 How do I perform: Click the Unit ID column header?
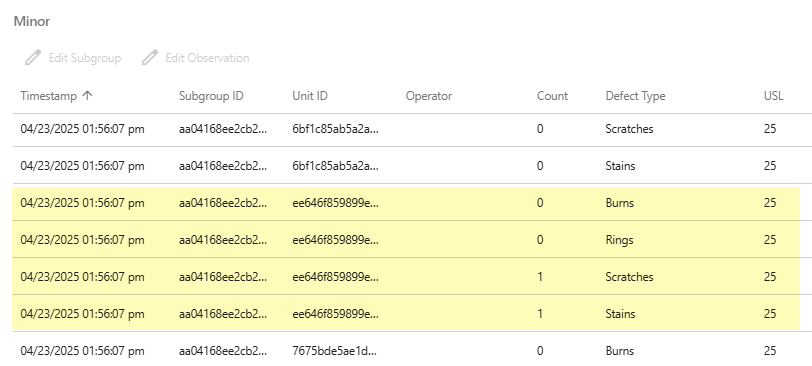tap(310, 96)
